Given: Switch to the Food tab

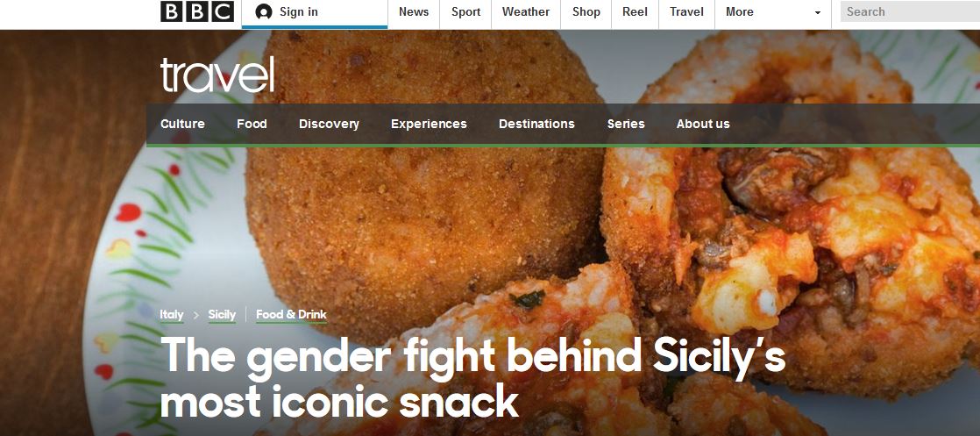Looking at the screenshot, I should [x=252, y=124].
